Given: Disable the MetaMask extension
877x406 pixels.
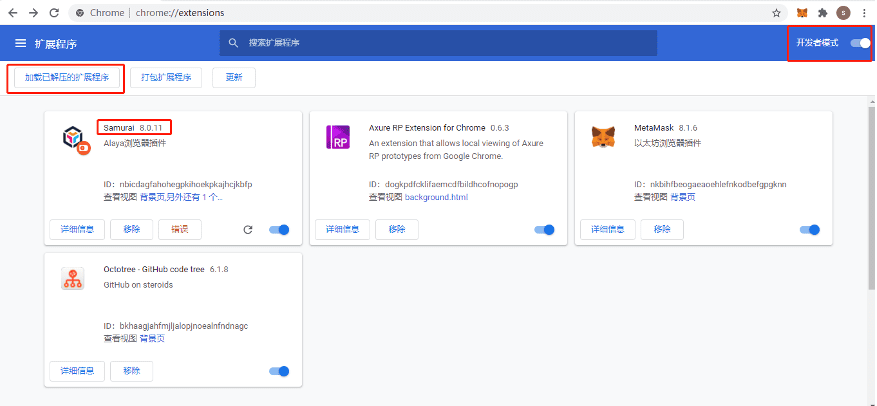Looking at the screenshot, I should tap(809, 229).
